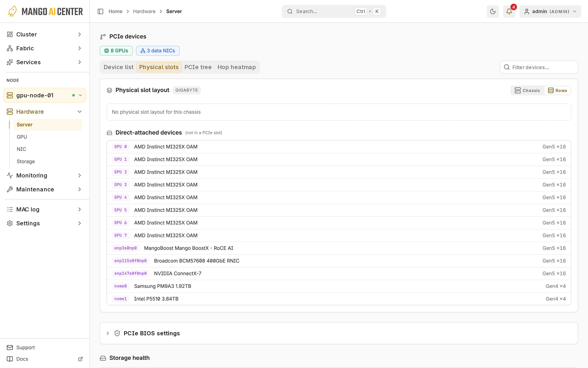This screenshot has height=368, width=588.
Task: Expand the Cluster menu
Action: point(45,34)
